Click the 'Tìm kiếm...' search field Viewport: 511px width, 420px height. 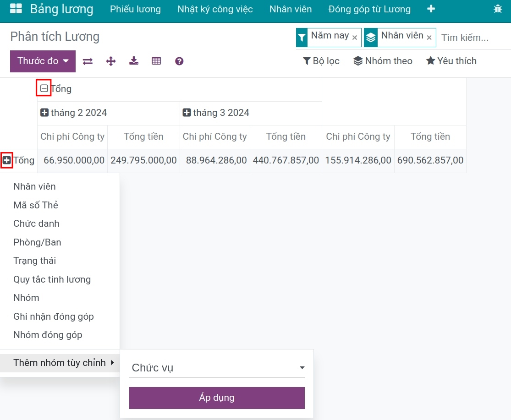tap(472, 38)
